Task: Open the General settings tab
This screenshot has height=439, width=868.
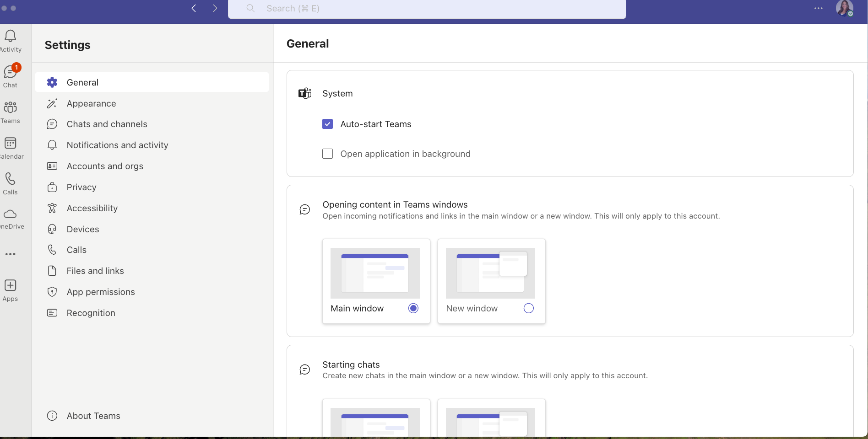Action: [152, 82]
